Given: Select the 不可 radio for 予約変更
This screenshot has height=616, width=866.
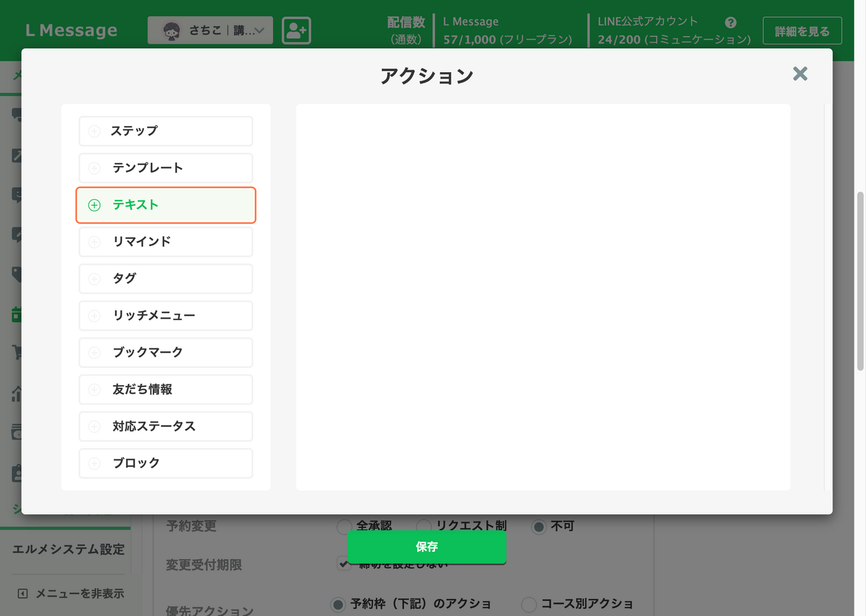Looking at the screenshot, I should pyautogui.click(x=539, y=525).
